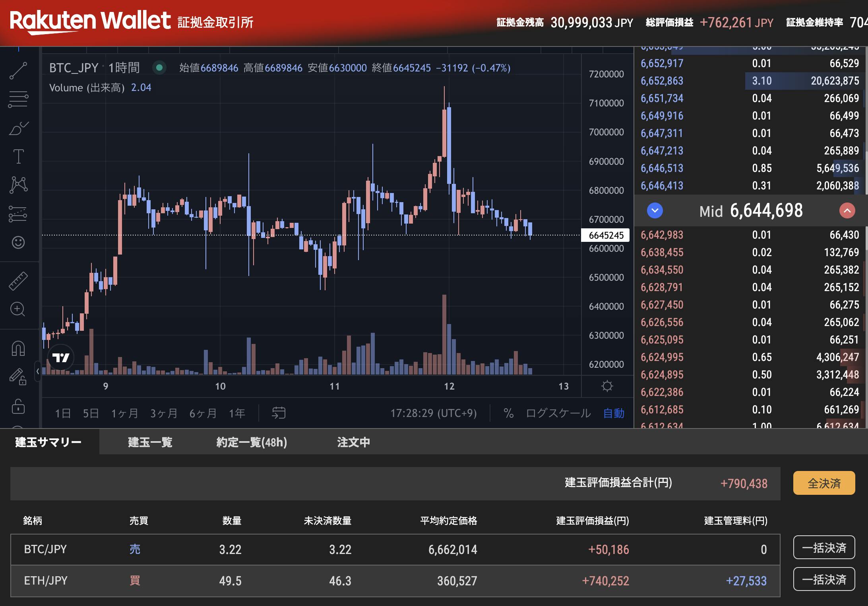868x606 pixels.
Task: Select the 1年 time range
Action: coord(236,413)
